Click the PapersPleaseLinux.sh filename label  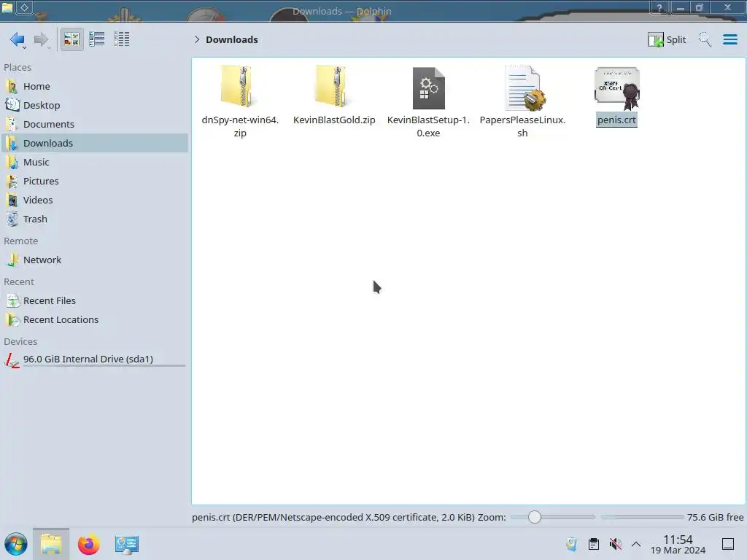click(522, 126)
